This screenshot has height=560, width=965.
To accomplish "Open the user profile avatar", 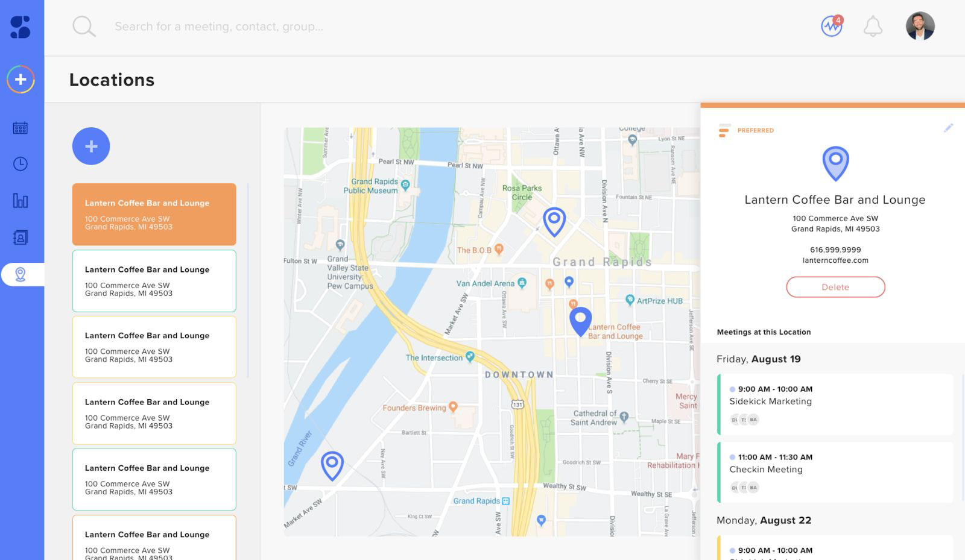I will coord(920,27).
